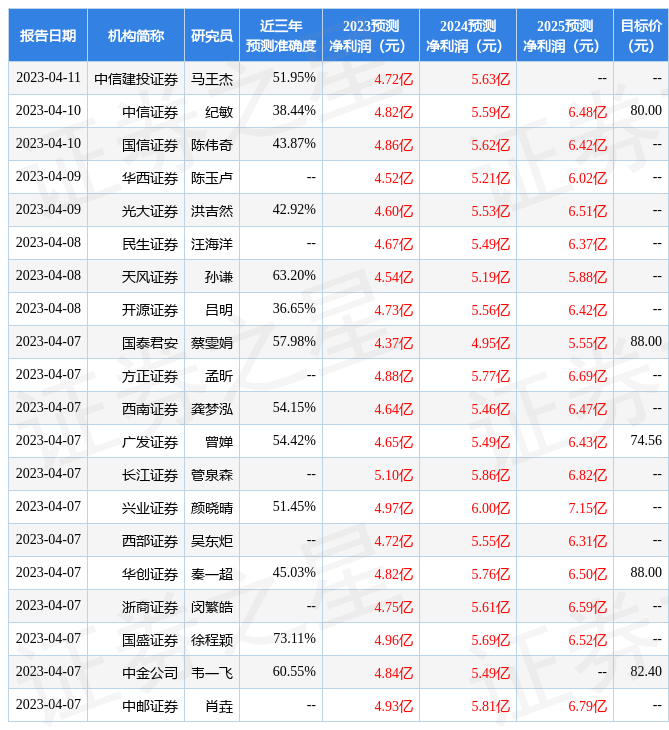The height and width of the screenshot is (730, 669).
Task: Click the 6.82亿 2025 forecast
Action: coord(587,475)
